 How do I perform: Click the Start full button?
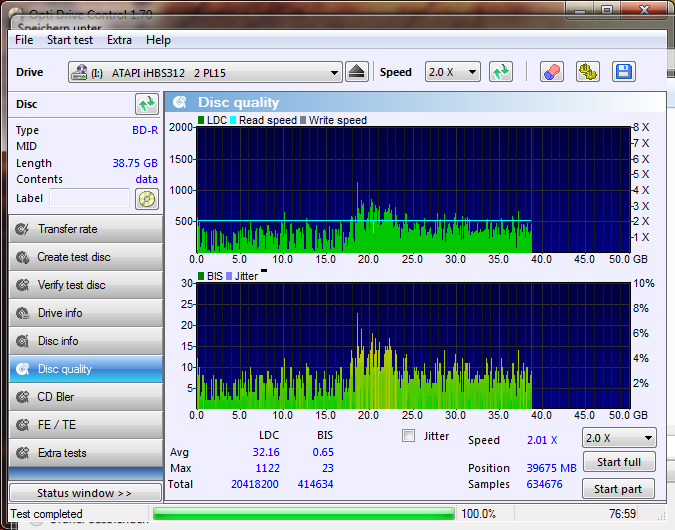click(x=618, y=462)
